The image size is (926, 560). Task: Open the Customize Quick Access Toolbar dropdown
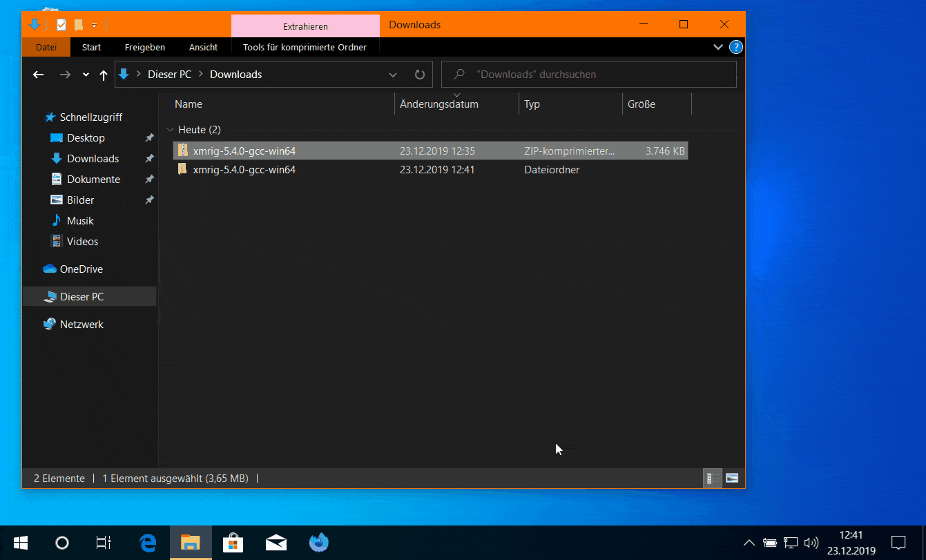click(x=95, y=26)
